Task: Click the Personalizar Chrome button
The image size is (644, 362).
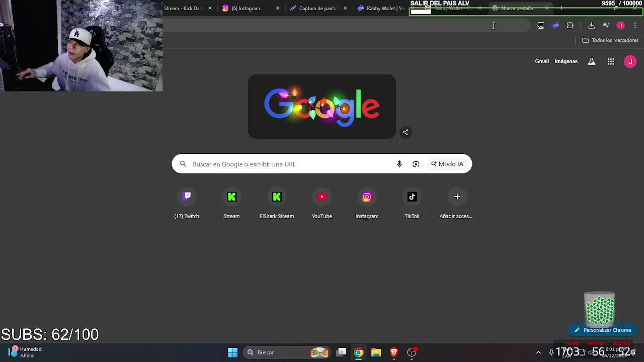Action: click(x=603, y=330)
